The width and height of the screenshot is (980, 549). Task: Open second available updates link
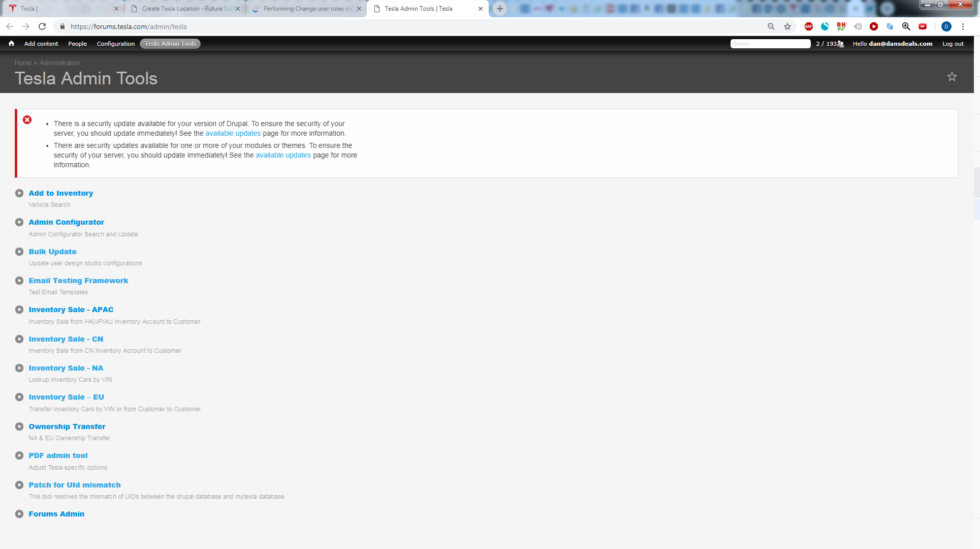pyautogui.click(x=283, y=155)
